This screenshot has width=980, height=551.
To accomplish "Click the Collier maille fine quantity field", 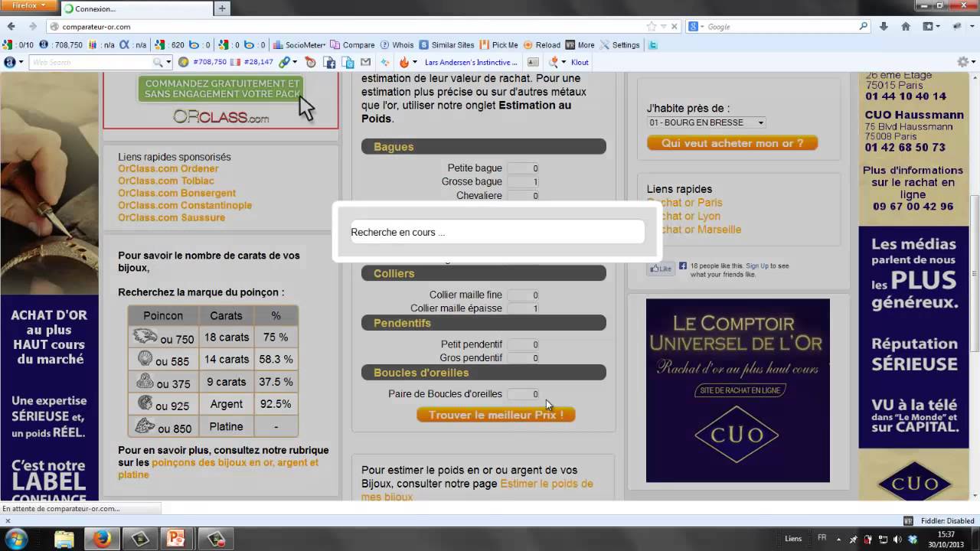I will [523, 295].
